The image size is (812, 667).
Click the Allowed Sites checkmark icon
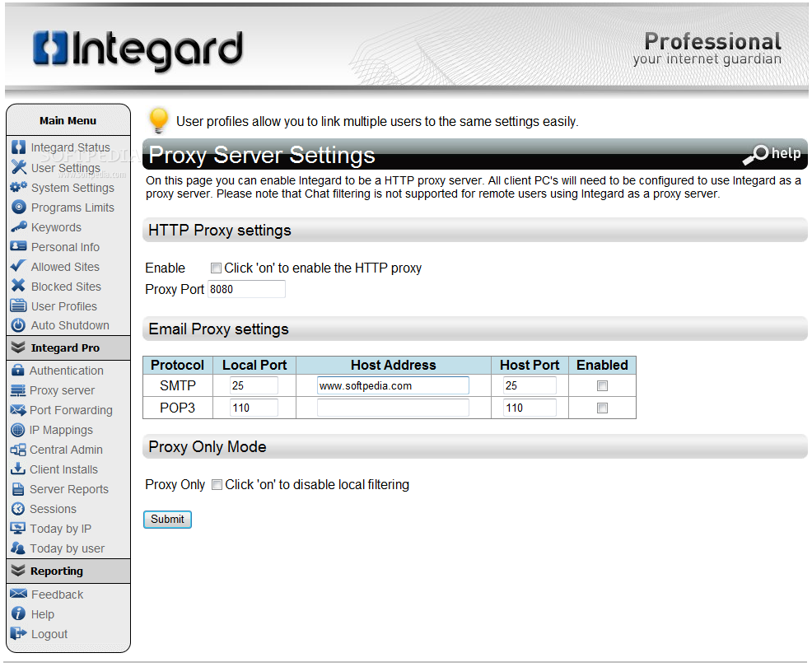coord(19,266)
